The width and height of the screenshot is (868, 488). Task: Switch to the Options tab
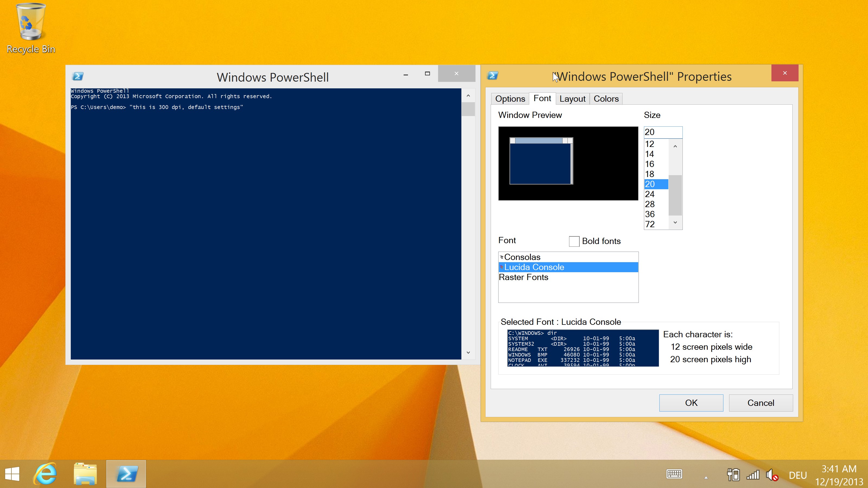coord(510,99)
